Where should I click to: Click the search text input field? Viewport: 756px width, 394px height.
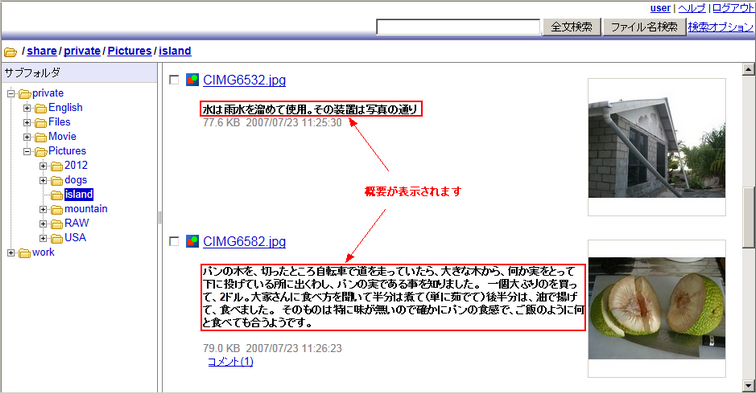(x=458, y=27)
